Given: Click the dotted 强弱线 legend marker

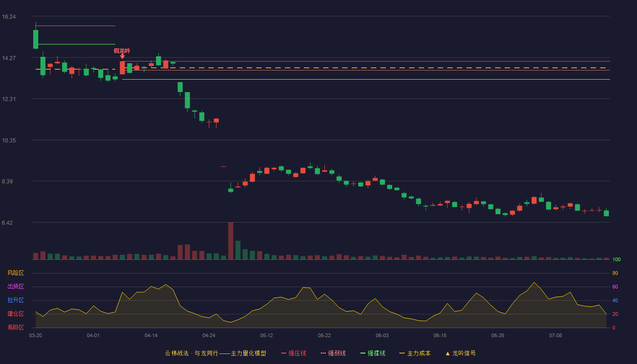Looking at the screenshot, I should [323, 353].
